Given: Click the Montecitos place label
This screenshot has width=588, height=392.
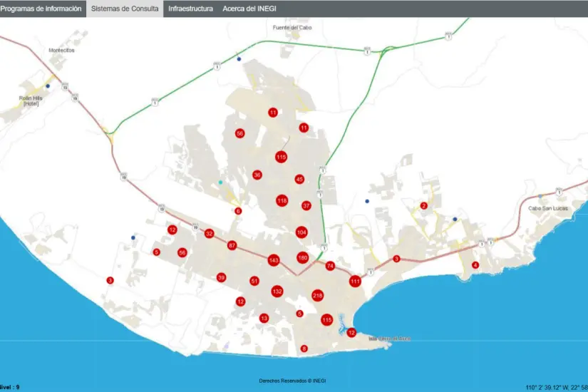Looking at the screenshot, I should 61,51.
